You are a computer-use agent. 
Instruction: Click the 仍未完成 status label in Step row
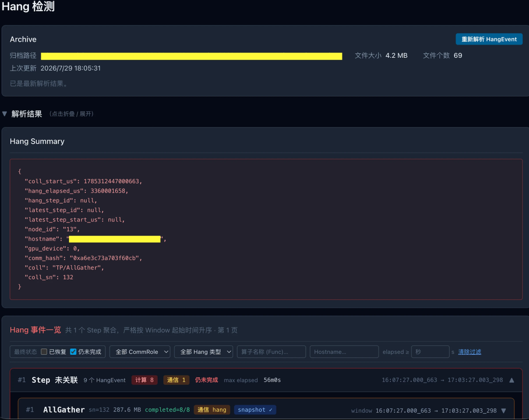207,380
